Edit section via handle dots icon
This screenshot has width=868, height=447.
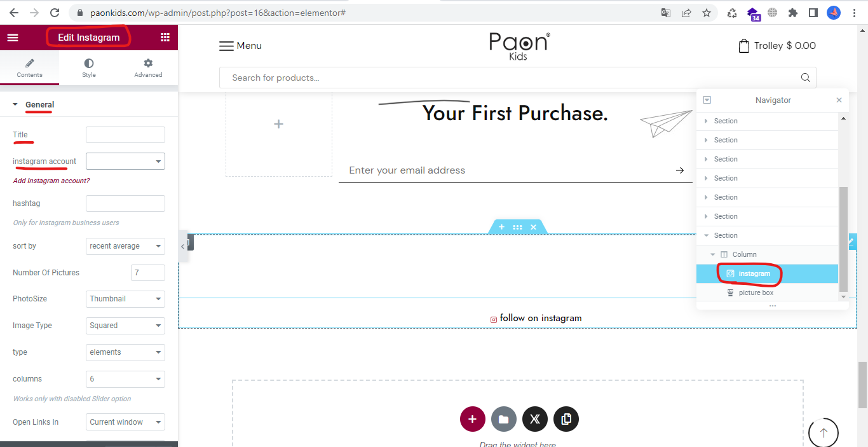click(x=517, y=227)
